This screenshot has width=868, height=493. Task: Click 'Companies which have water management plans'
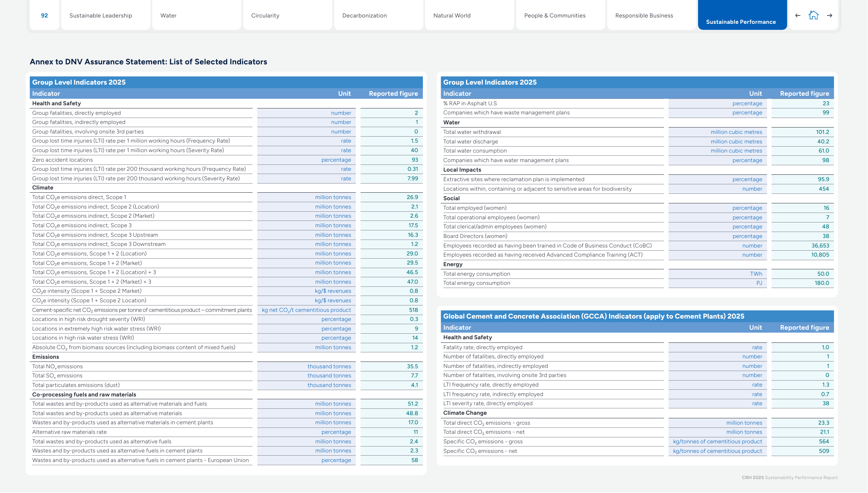[x=506, y=160]
